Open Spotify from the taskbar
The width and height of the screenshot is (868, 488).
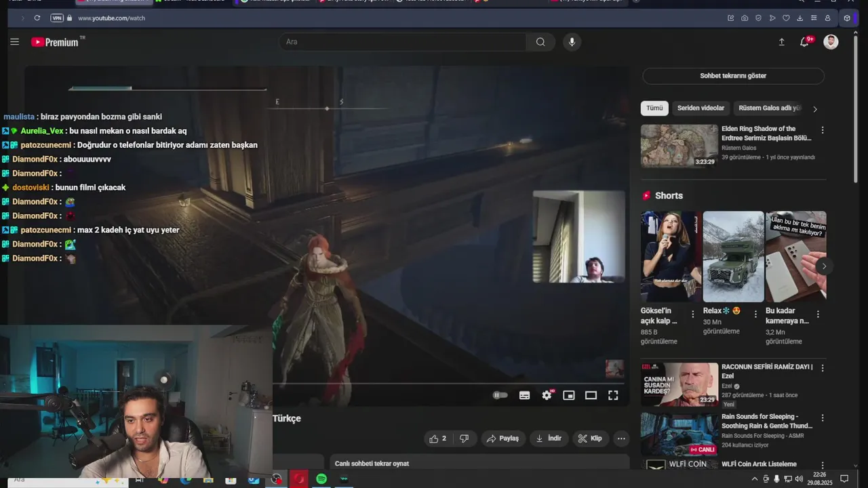click(321, 479)
